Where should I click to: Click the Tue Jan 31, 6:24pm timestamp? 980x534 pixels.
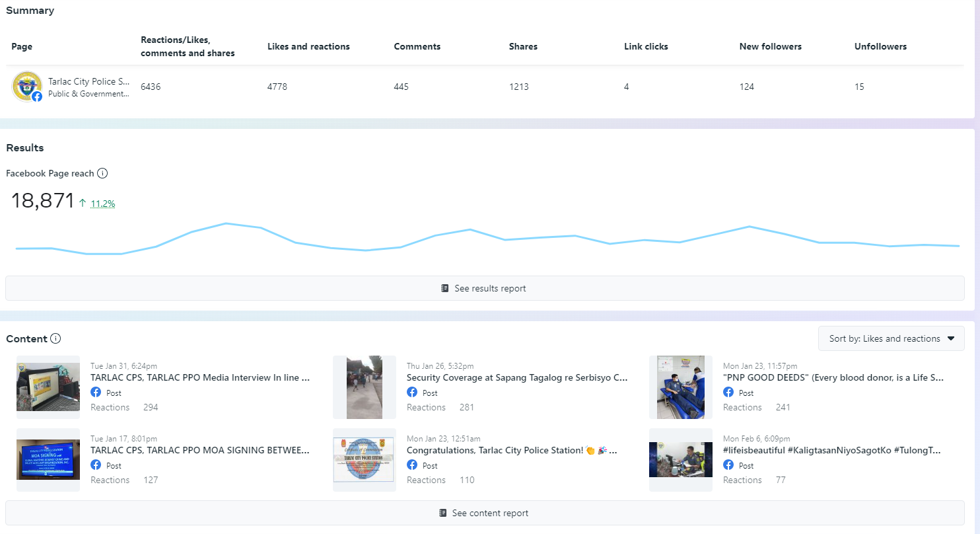[x=123, y=366]
